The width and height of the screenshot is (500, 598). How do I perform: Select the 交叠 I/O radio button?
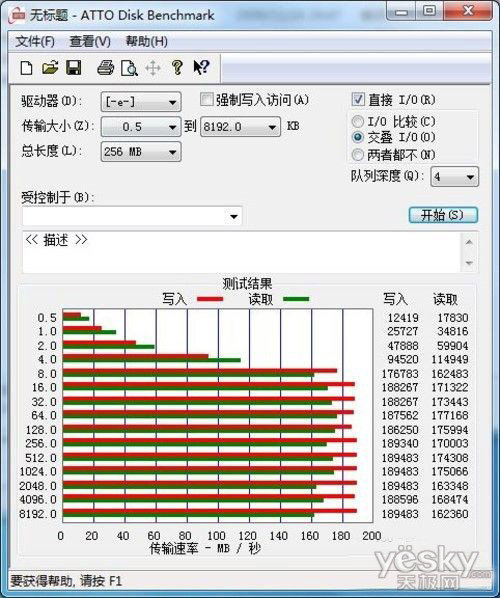[x=357, y=137]
